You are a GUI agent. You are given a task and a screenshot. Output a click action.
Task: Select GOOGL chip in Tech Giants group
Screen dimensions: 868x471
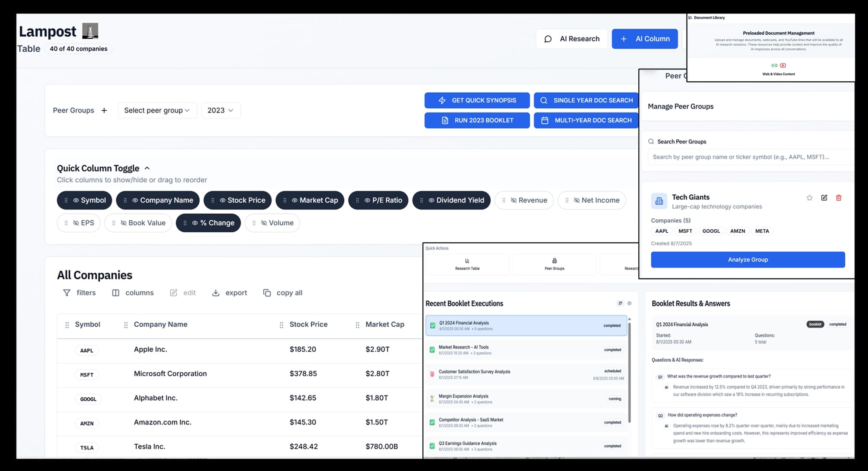pos(711,231)
